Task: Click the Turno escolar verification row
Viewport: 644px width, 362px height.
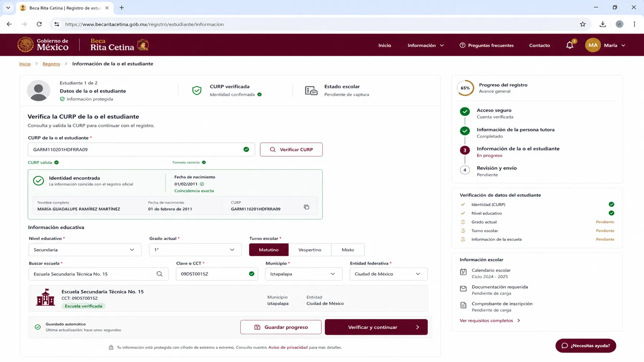Action: pyautogui.click(x=537, y=231)
